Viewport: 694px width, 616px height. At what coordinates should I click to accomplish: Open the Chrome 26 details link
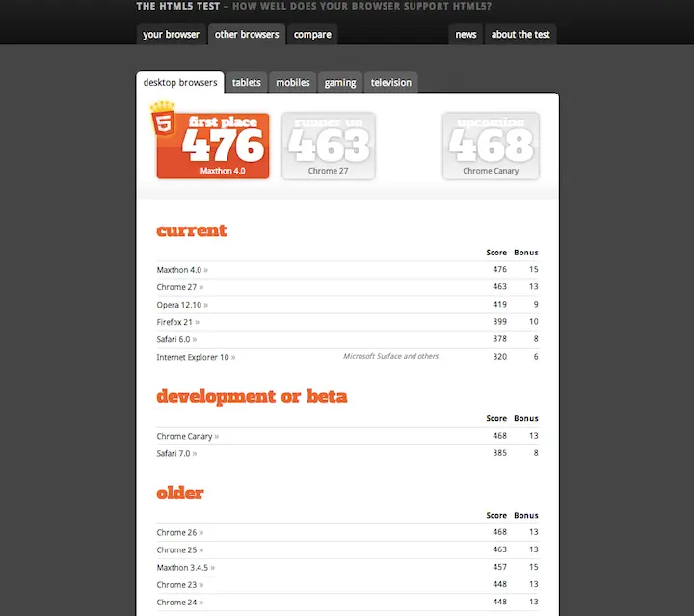(179, 532)
